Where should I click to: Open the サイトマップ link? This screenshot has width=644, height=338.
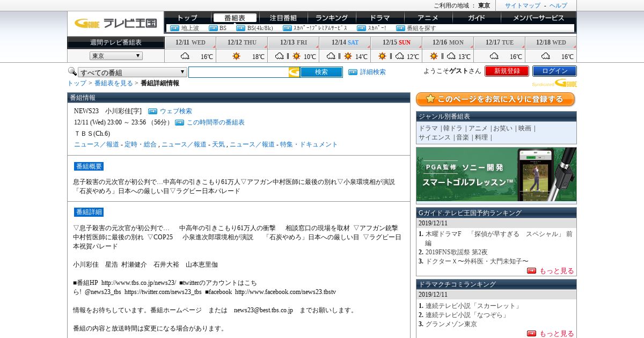click(x=523, y=5)
